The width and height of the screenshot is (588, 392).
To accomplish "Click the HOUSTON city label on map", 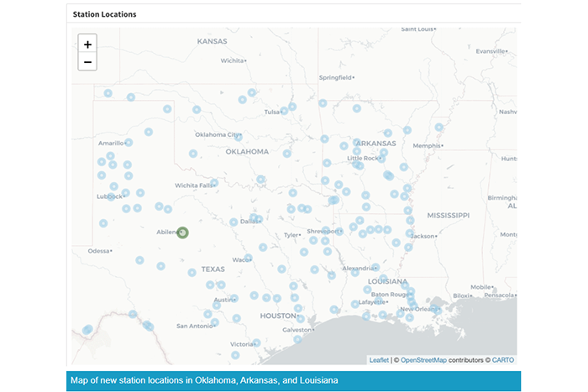I will 278,316.
